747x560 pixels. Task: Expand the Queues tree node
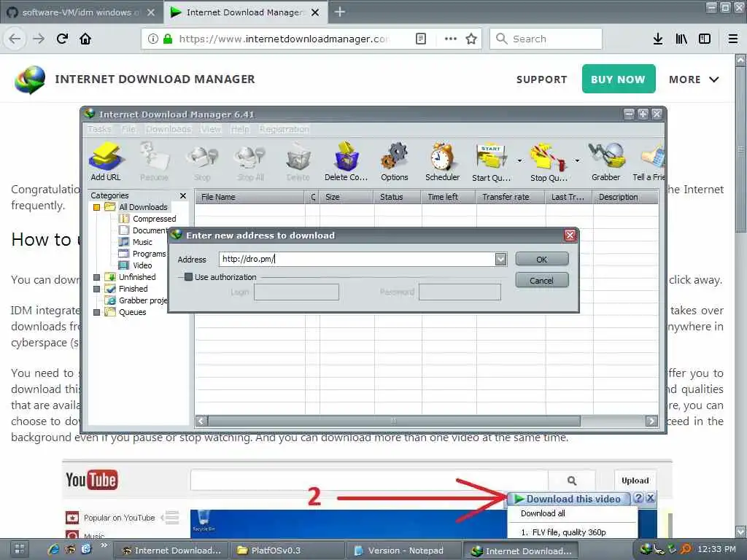tap(97, 312)
